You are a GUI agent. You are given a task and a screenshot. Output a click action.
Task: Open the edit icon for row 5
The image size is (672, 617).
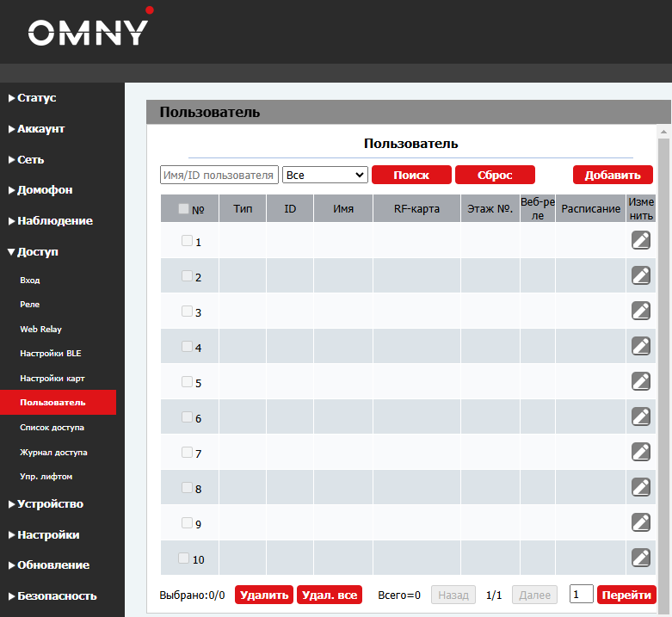[x=640, y=381]
